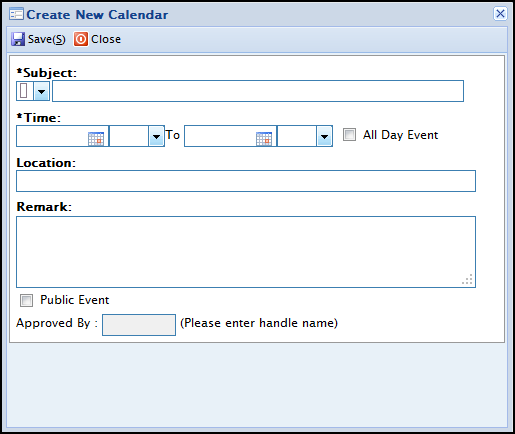Image resolution: width=515 pixels, height=434 pixels.
Task: Click the Approved By handle name field
Action: (x=139, y=325)
